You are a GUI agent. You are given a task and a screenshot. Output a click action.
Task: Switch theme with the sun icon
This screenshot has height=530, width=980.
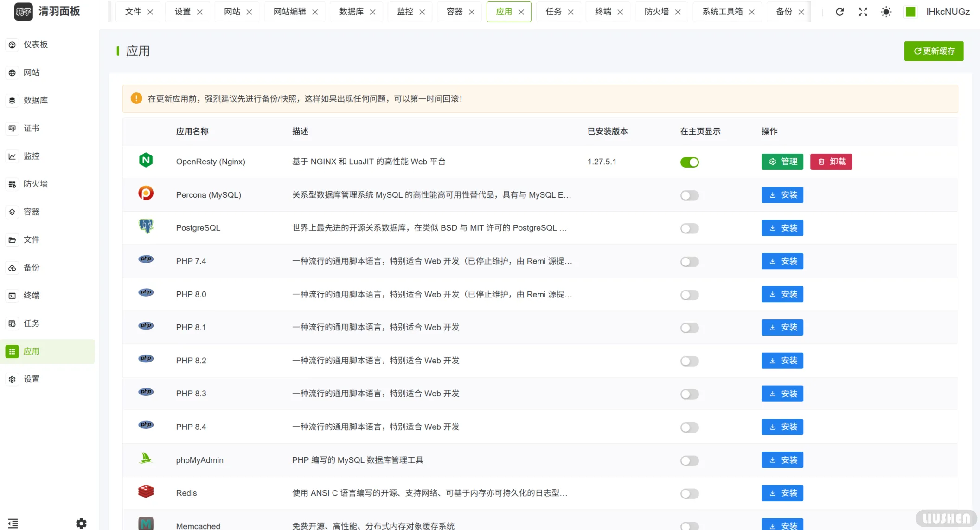coord(886,12)
